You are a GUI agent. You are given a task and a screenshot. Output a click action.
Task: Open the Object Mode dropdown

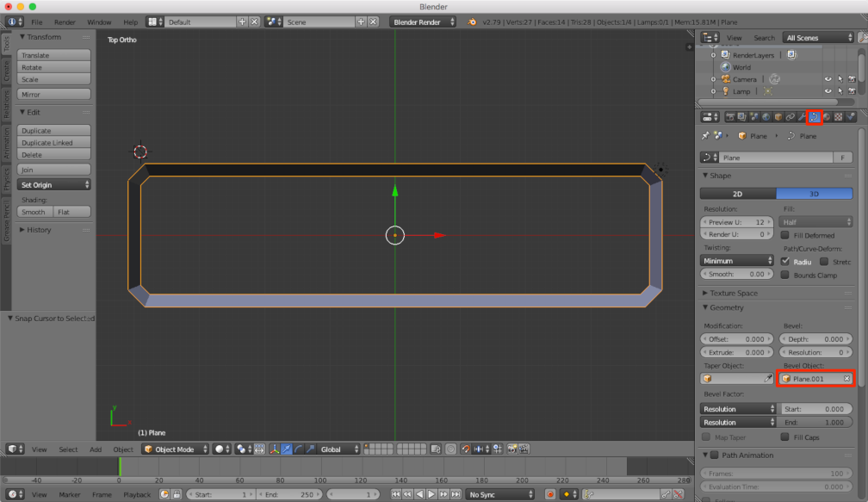(x=175, y=449)
